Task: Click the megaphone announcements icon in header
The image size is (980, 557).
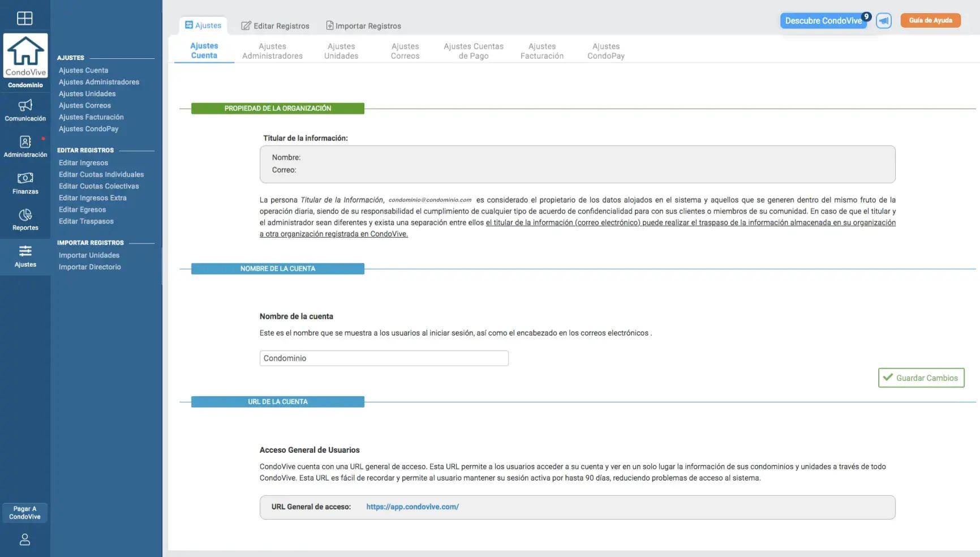Action: [x=884, y=21]
